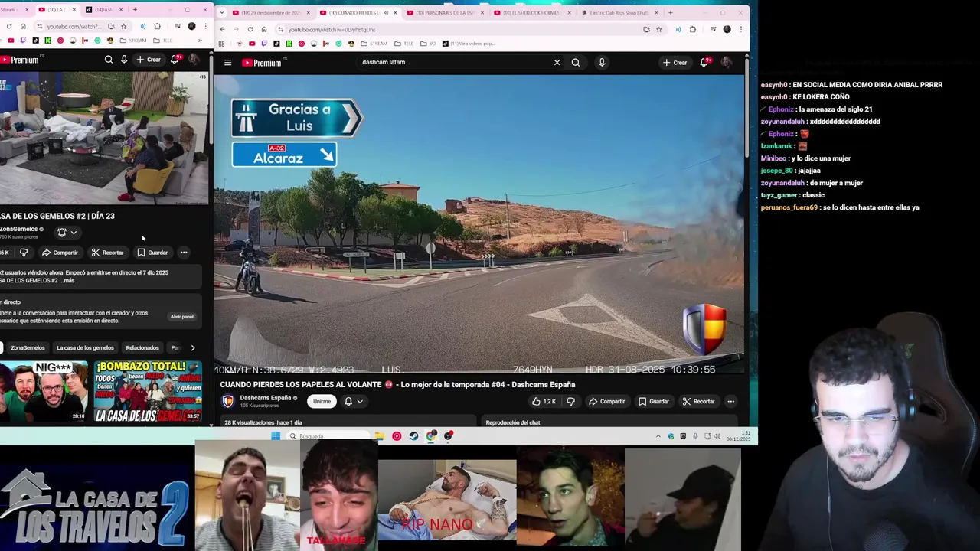
Task: Click voice search microphone in left YouTube window
Action: [124, 60]
